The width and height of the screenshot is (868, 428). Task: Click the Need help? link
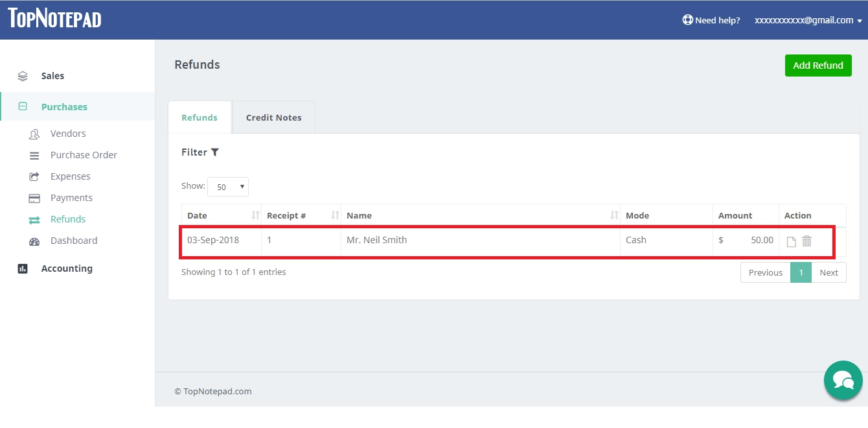[711, 20]
